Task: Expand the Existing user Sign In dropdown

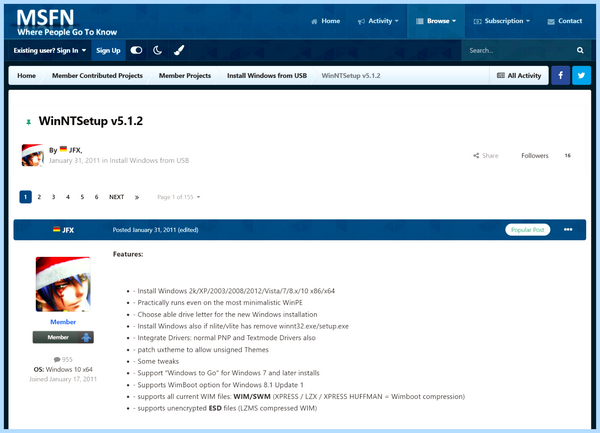Action: [x=50, y=50]
